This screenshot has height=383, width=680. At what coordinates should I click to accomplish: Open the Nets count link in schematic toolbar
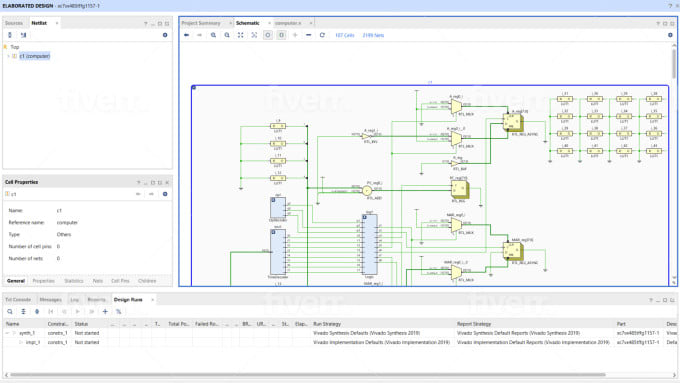pos(373,35)
